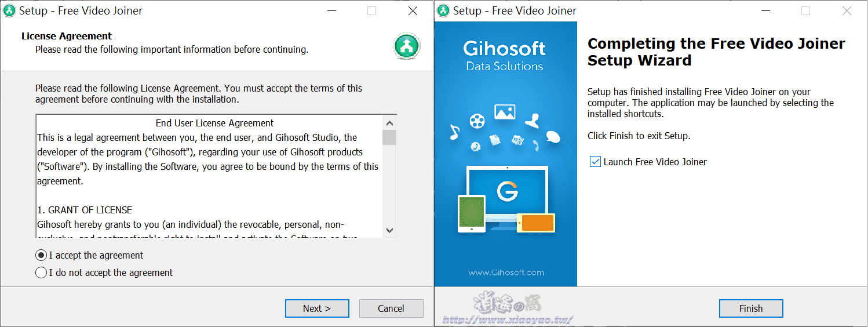868x327 pixels.
Task: Click the film reel icon in banner artwork
Action: click(477, 121)
